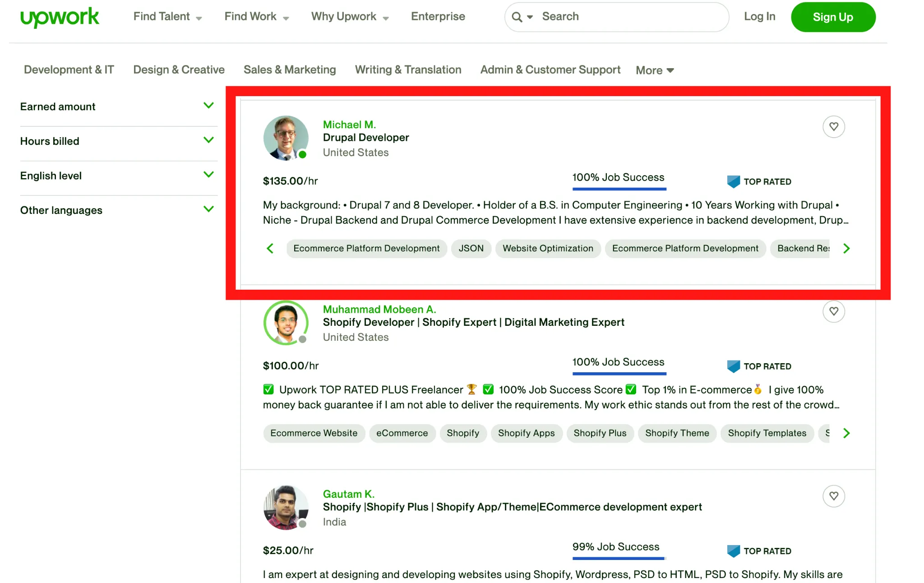
Task: Open the Enterprise menu item
Action: click(438, 17)
